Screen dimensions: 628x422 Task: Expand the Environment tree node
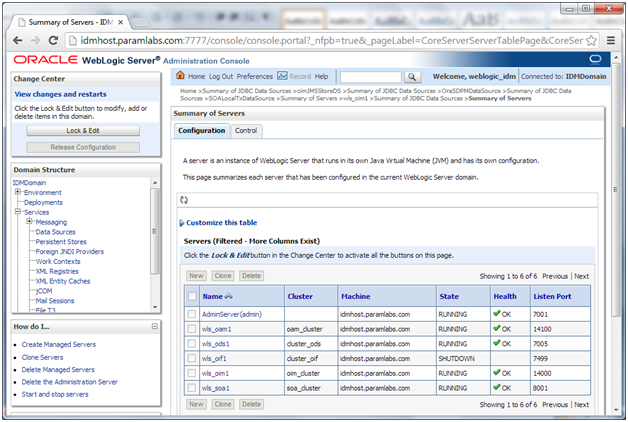(x=18, y=192)
